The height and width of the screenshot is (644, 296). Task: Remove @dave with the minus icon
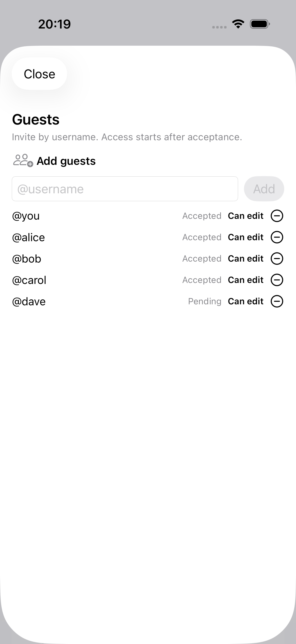coord(277,301)
